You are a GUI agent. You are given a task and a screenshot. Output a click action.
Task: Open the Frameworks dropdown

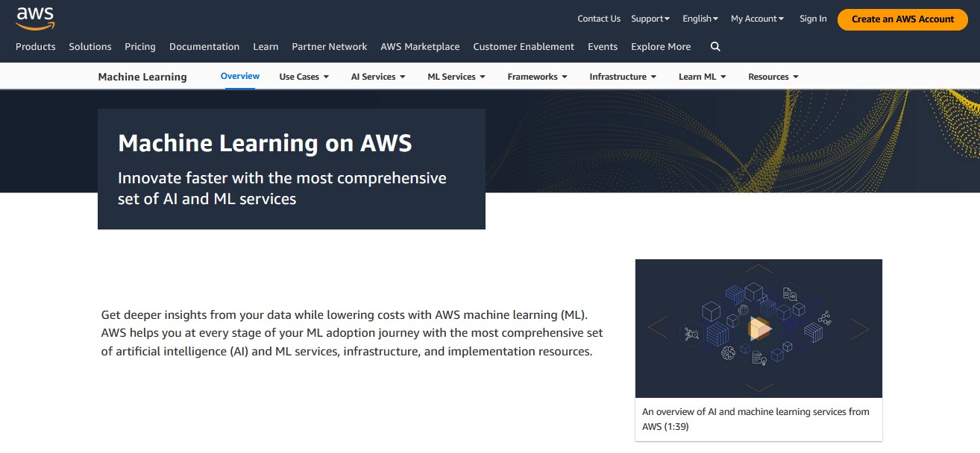point(536,76)
